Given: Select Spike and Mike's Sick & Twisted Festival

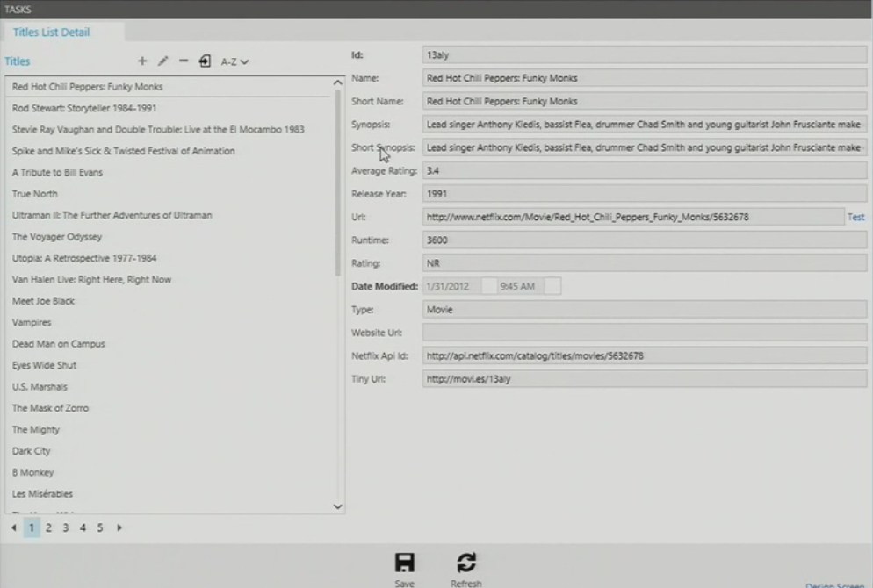Looking at the screenshot, I should click(170, 151).
